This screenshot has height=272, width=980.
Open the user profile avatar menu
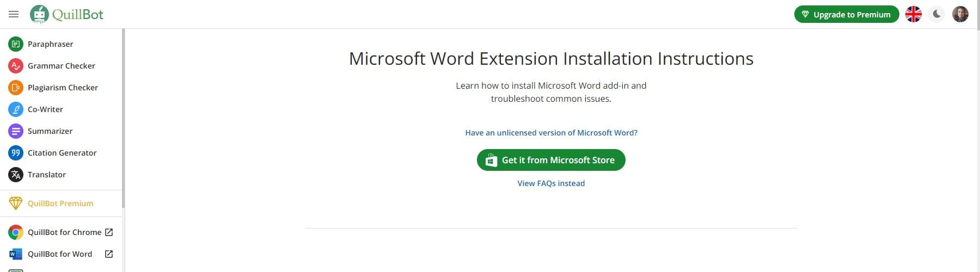point(960,14)
